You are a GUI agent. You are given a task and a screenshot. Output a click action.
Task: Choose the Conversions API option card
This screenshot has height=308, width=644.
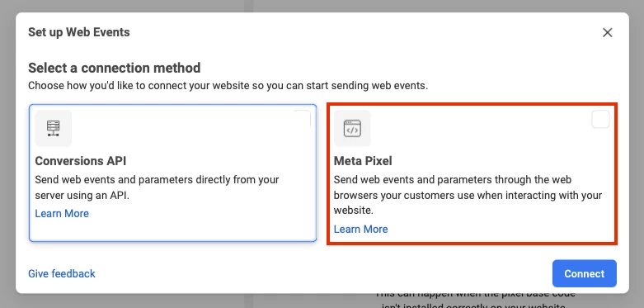click(x=172, y=173)
